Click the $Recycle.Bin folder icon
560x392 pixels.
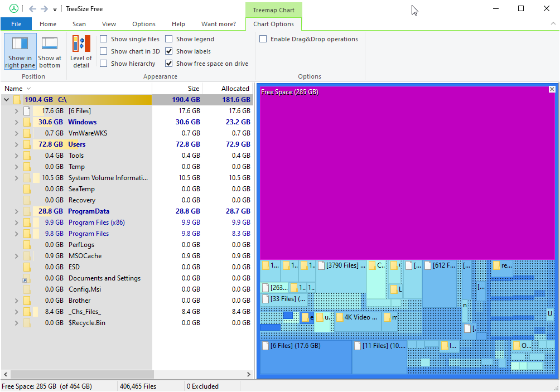point(27,323)
